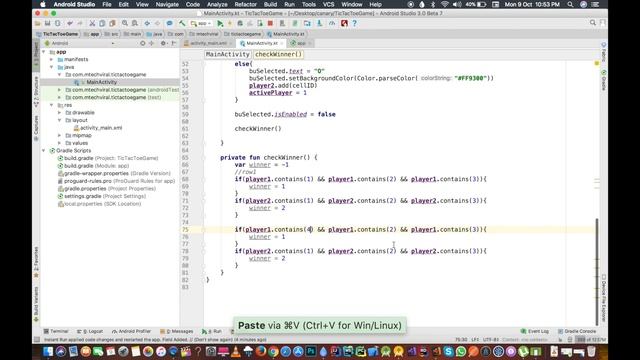The width and height of the screenshot is (640, 360).
Task: Open the Event Log panel
Action: 535,331
